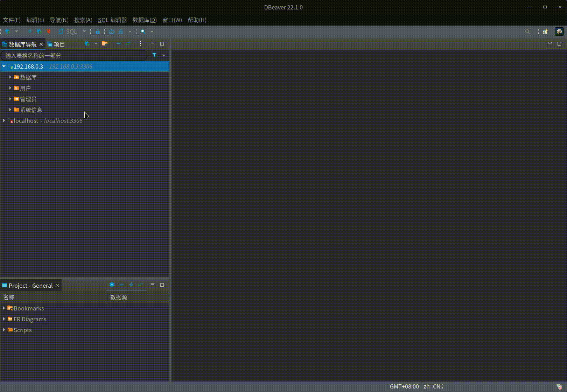Select the localhost connection row

pos(85,121)
